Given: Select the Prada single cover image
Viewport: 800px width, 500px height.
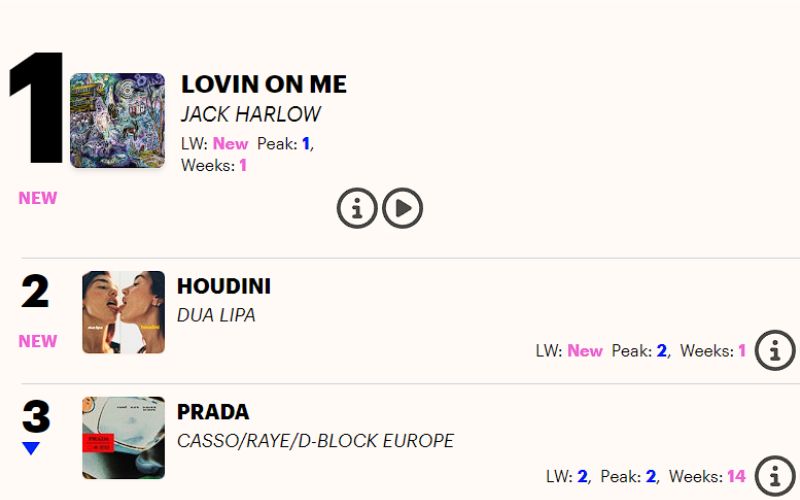Looking at the screenshot, I should (123, 438).
